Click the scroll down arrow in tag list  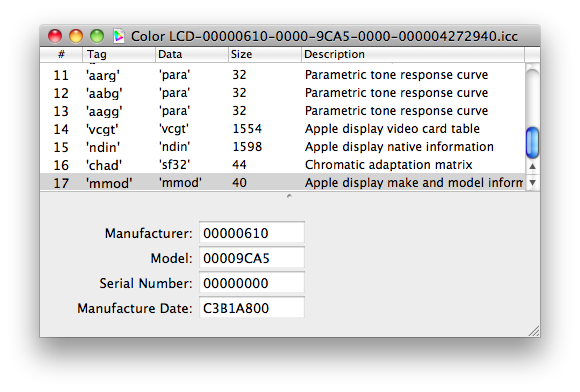pyautogui.click(x=532, y=183)
